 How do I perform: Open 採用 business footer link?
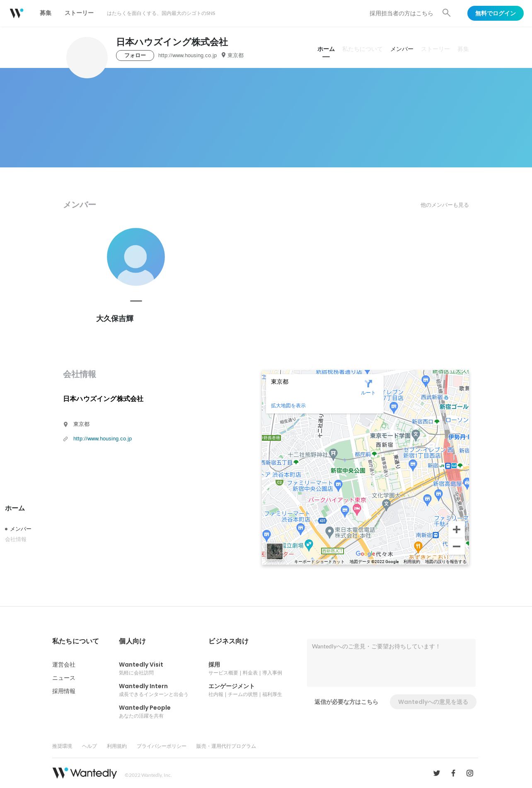[x=214, y=665]
